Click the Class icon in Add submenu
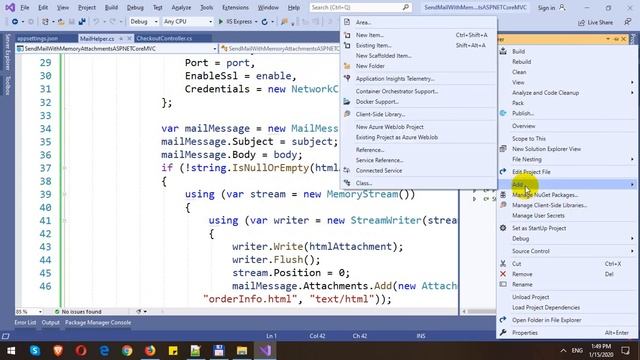This screenshot has width=640, height=360. pyautogui.click(x=347, y=183)
